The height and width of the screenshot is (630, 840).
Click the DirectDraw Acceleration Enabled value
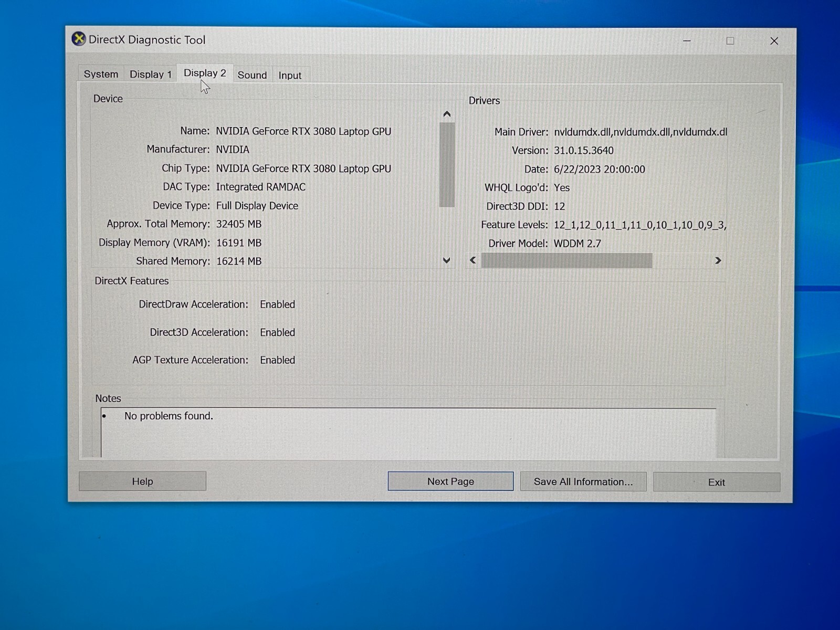pos(277,304)
